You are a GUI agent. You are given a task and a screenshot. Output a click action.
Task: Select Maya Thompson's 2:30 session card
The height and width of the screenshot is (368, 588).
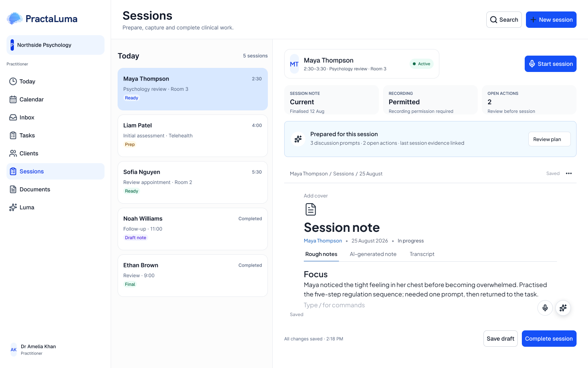tap(193, 89)
